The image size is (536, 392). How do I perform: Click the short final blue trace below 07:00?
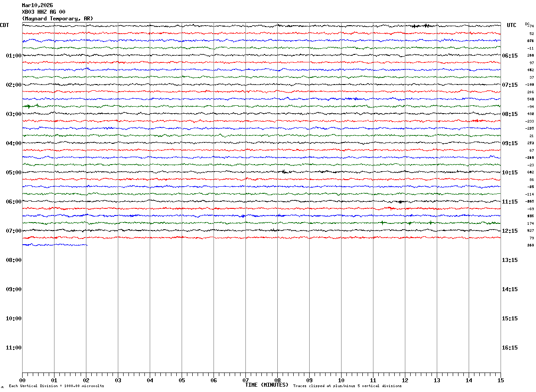pos(55,245)
